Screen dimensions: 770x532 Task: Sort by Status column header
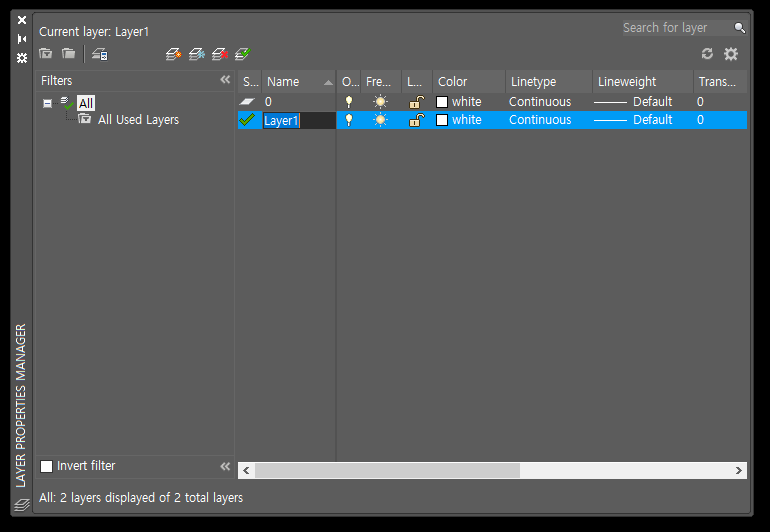click(250, 82)
